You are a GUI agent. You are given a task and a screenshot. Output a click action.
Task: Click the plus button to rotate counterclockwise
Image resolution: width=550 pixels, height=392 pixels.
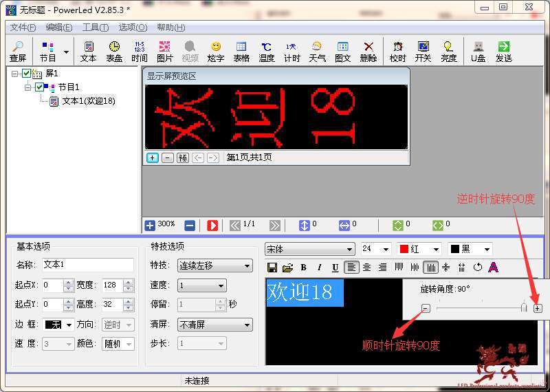pos(538,308)
